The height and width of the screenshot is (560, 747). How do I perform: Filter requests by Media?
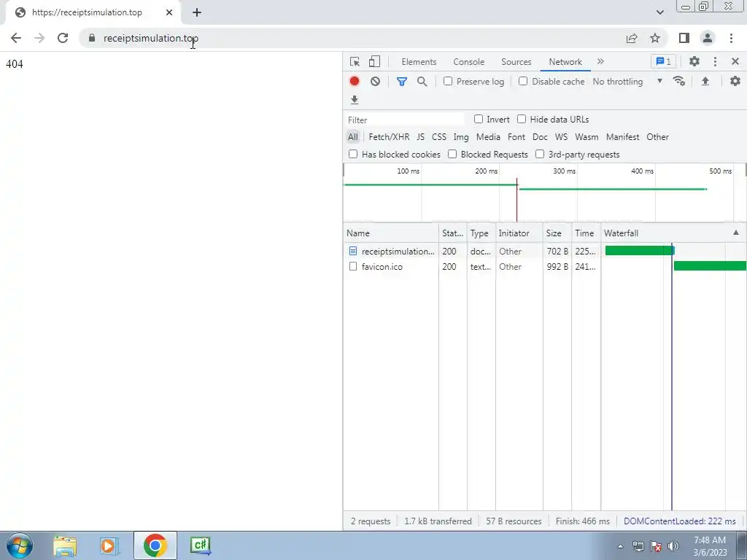[x=488, y=137]
